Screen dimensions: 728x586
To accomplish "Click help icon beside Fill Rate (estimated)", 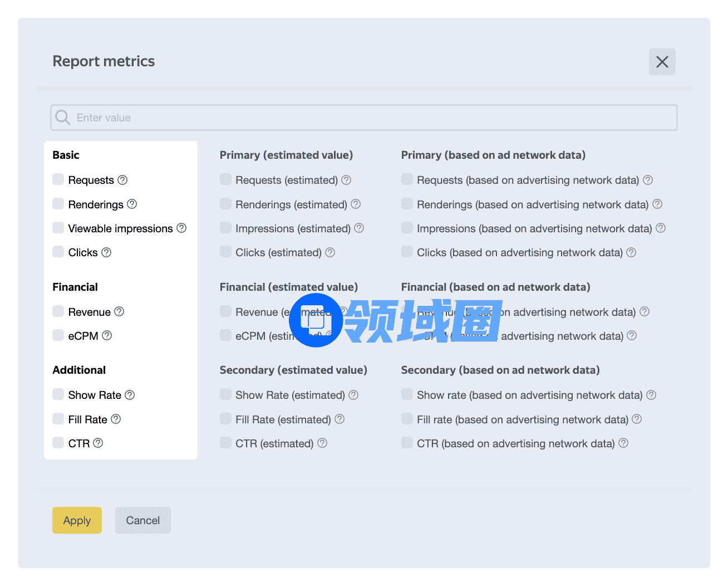I will tap(340, 419).
